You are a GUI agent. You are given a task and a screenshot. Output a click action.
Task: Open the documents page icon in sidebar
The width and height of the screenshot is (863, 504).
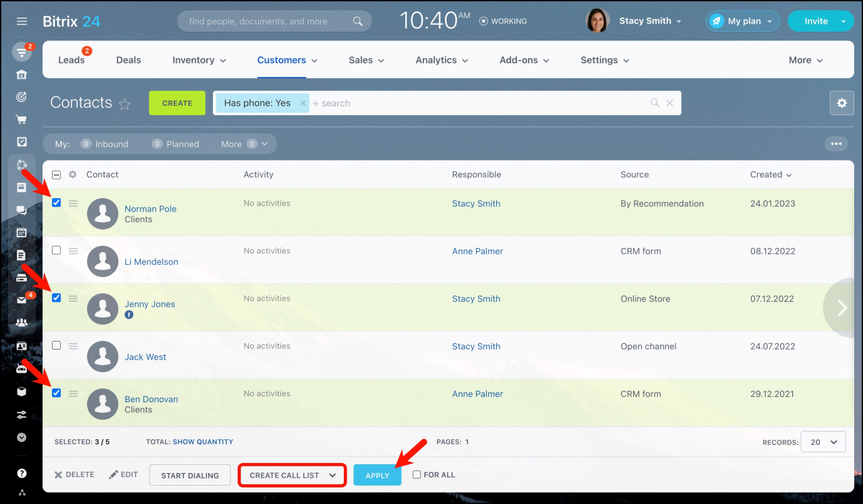22,255
